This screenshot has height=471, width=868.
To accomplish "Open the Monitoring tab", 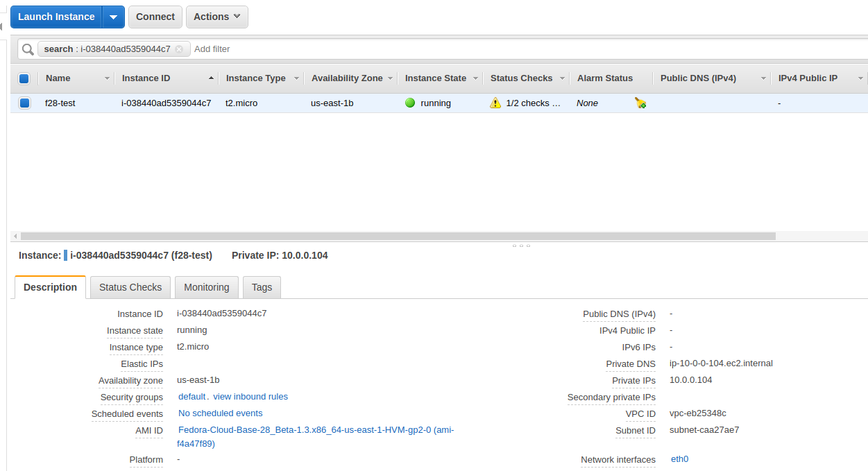I will [x=207, y=287].
